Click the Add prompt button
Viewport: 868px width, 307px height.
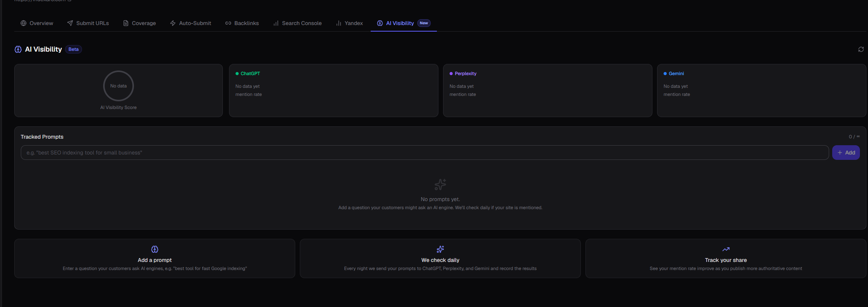[846, 153]
